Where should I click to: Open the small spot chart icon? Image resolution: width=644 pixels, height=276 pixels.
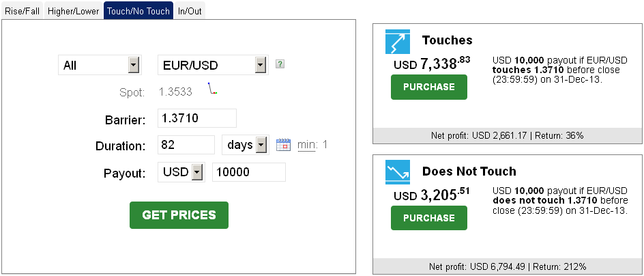pyautogui.click(x=212, y=88)
